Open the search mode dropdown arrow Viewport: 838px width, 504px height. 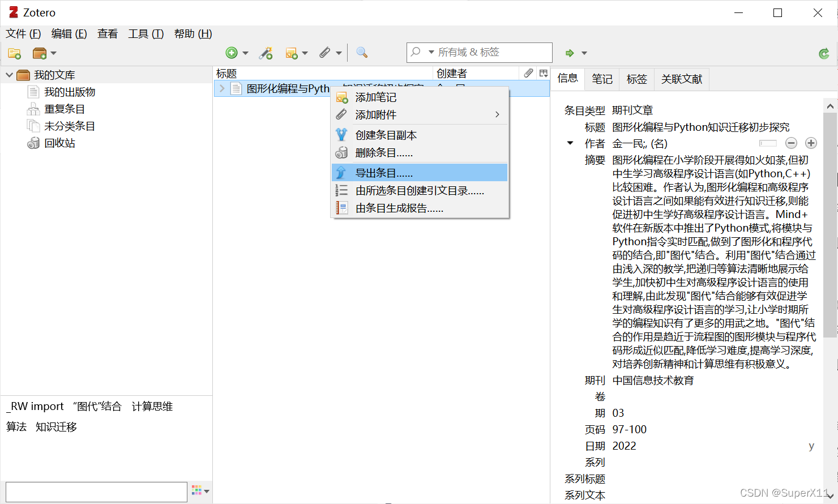431,52
